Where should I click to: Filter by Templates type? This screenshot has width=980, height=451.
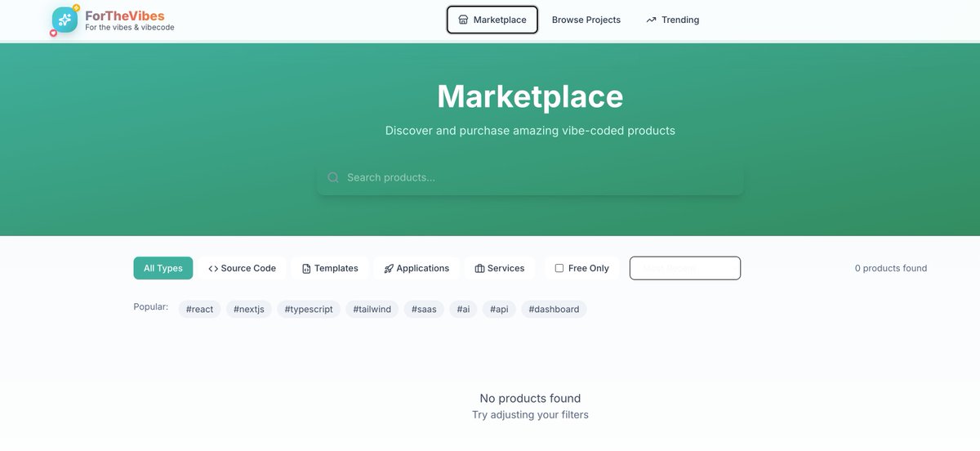[330, 268]
